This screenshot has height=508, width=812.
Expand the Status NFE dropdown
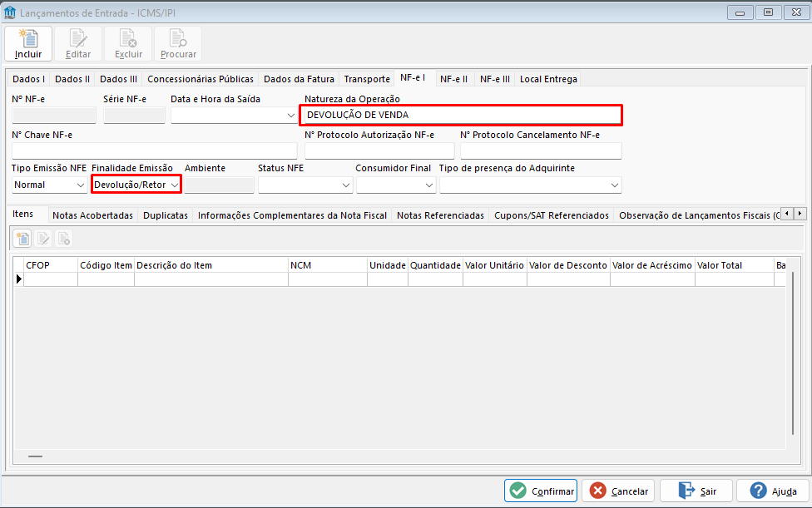(x=346, y=185)
